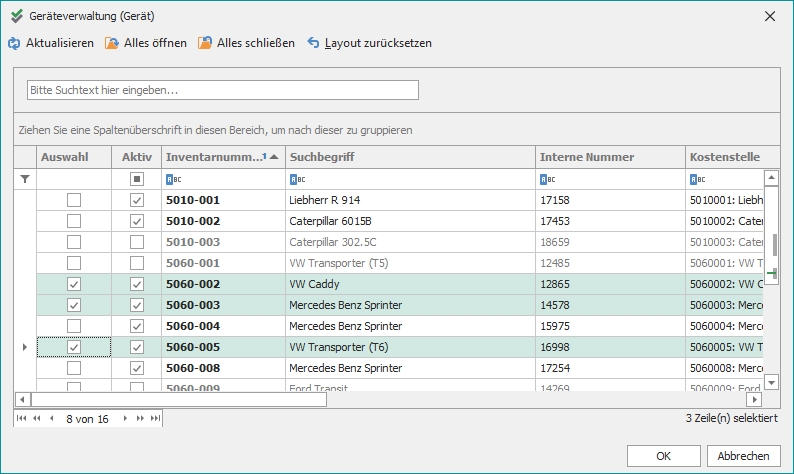Viewport: 794px width, 474px height.
Task: Click the filter funnel icon in filter row
Action: tap(25, 179)
